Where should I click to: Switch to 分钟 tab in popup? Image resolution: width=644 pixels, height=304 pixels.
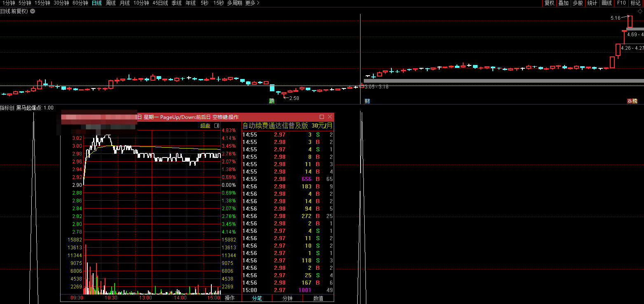[x=287, y=298]
